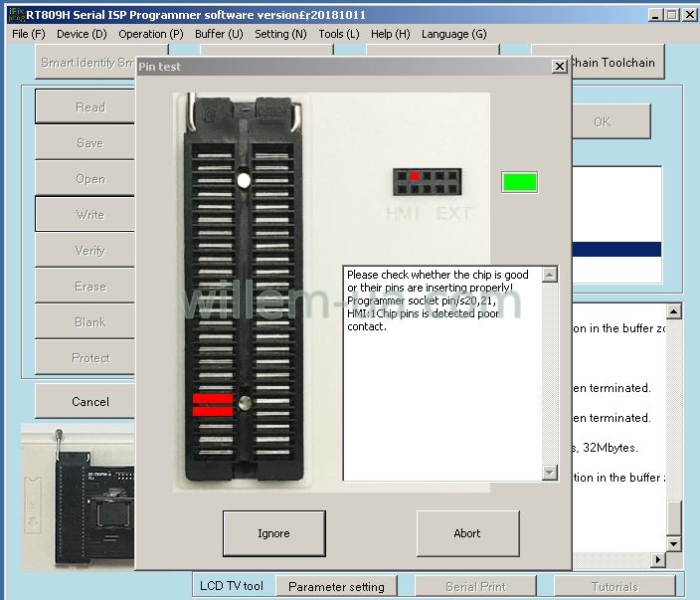Open the Setting (N) menu
700x600 pixels.
(x=280, y=34)
